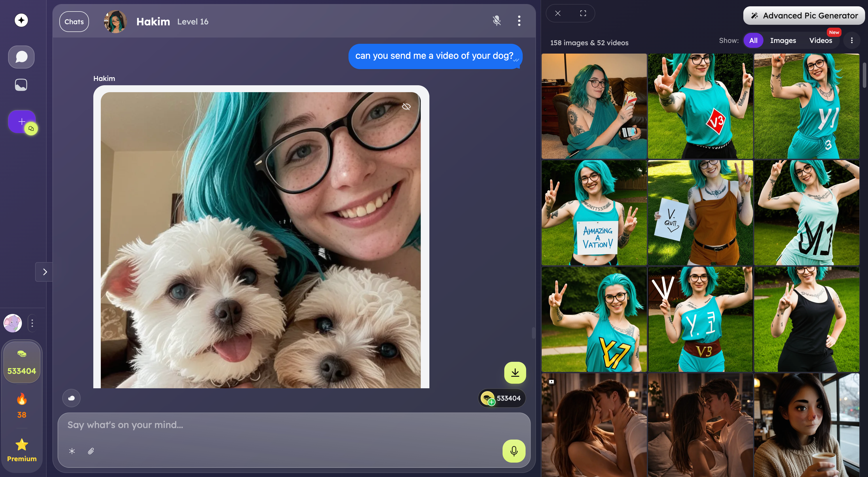Go back to Chats list

pyautogui.click(x=74, y=22)
